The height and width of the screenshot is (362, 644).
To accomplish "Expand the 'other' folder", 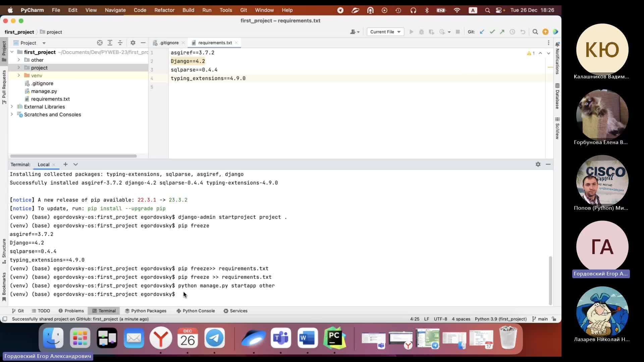I will [19, 60].
